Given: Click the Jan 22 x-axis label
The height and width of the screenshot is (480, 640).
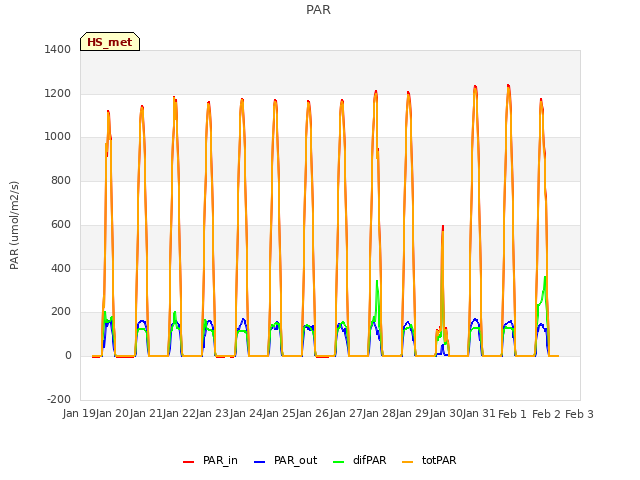Looking at the screenshot, I should click(179, 413).
